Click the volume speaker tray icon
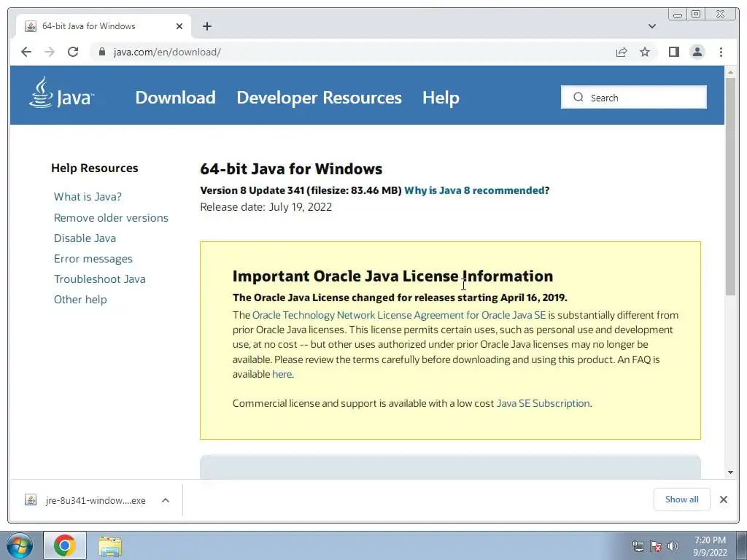 (673, 546)
